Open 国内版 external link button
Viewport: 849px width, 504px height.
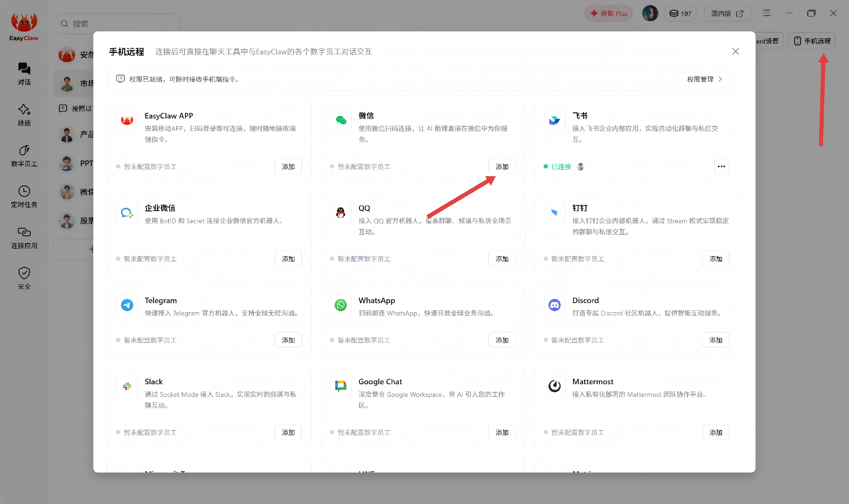tap(727, 14)
